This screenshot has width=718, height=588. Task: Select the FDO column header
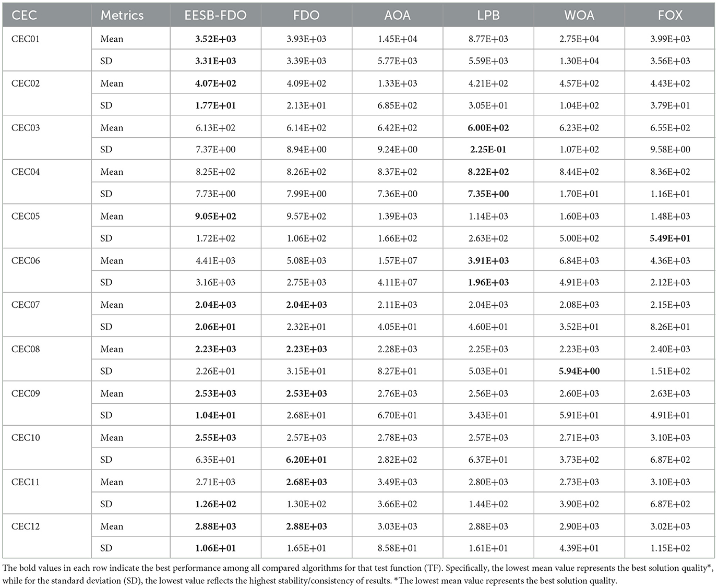pos(306,15)
